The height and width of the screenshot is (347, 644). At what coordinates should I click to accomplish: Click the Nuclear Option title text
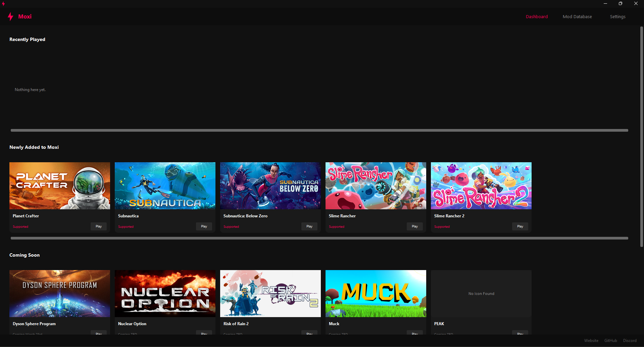132,324
